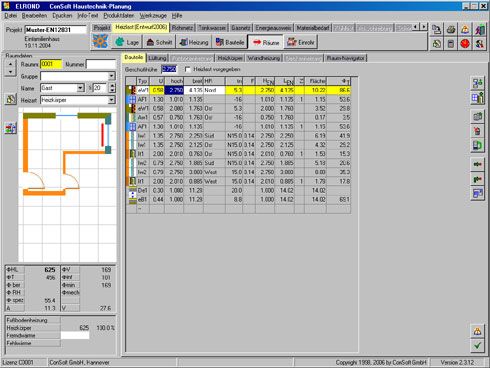Click the colored arrows icon left of the floor plan
Viewport: 490px width, 368px height.
pos(11,128)
